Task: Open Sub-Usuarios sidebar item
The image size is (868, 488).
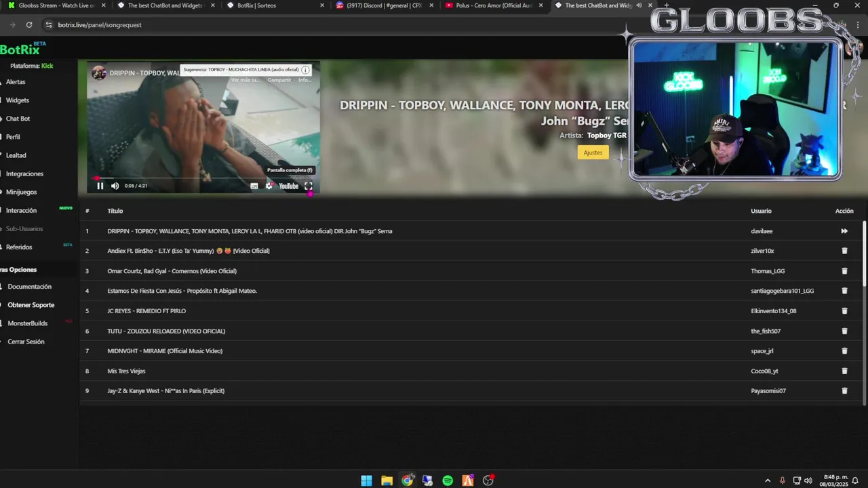Action: [24, 228]
